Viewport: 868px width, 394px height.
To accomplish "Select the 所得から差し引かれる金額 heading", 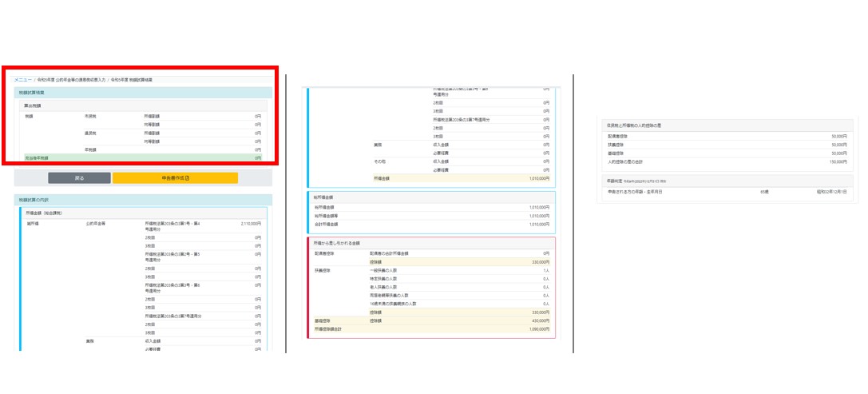I will (x=336, y=243).
